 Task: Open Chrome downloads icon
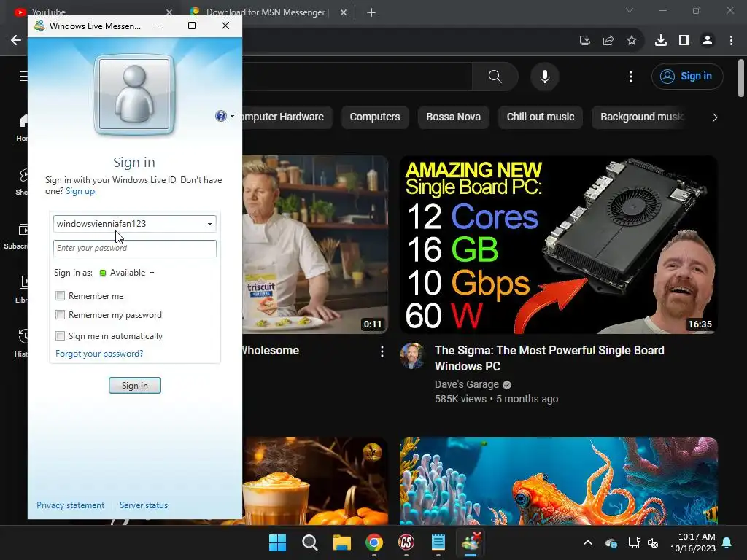(x=661, y=41)
